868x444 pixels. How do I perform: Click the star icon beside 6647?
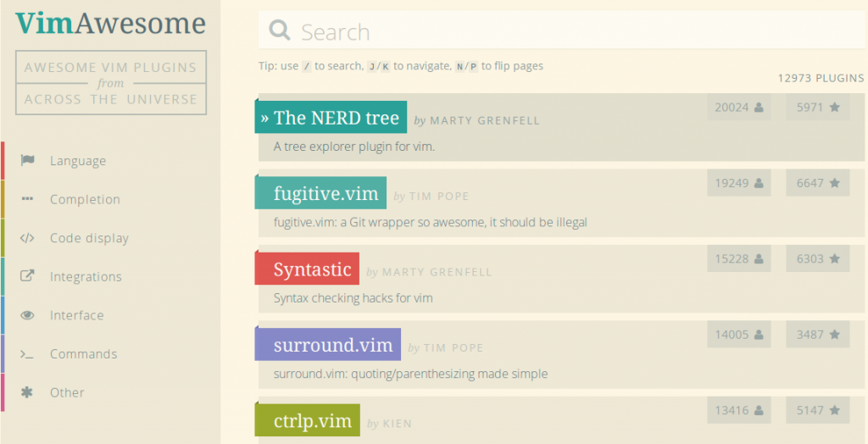tap(835, 183)
